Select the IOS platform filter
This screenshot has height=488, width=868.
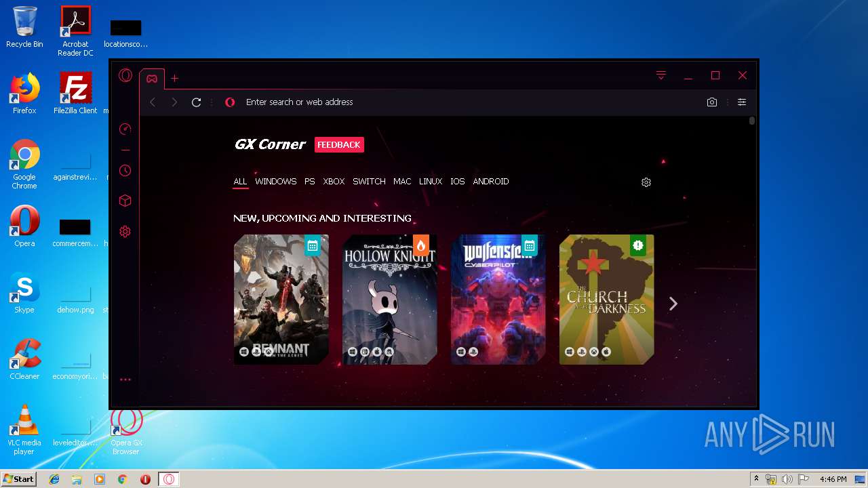[x=458, y=182]
